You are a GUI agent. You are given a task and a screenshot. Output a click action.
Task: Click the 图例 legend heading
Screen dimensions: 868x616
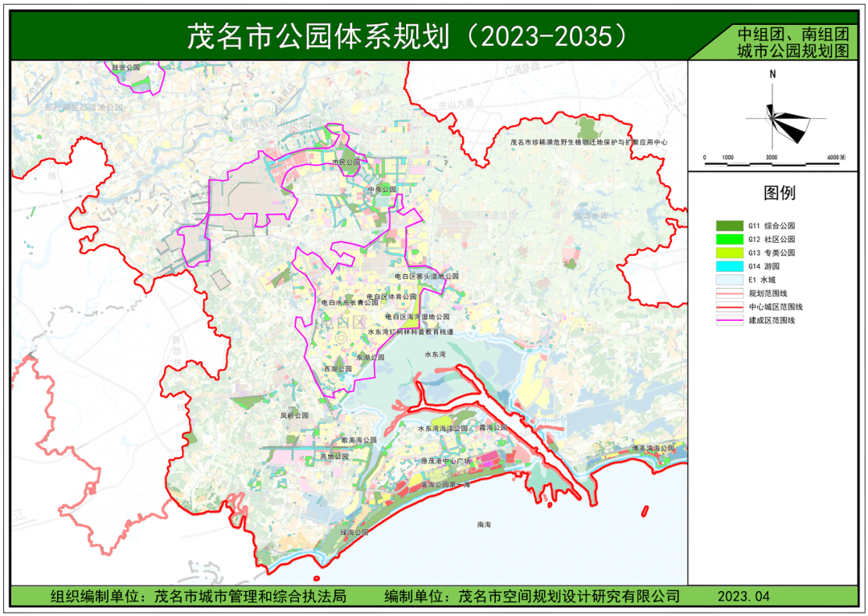(x=780, y=193)
